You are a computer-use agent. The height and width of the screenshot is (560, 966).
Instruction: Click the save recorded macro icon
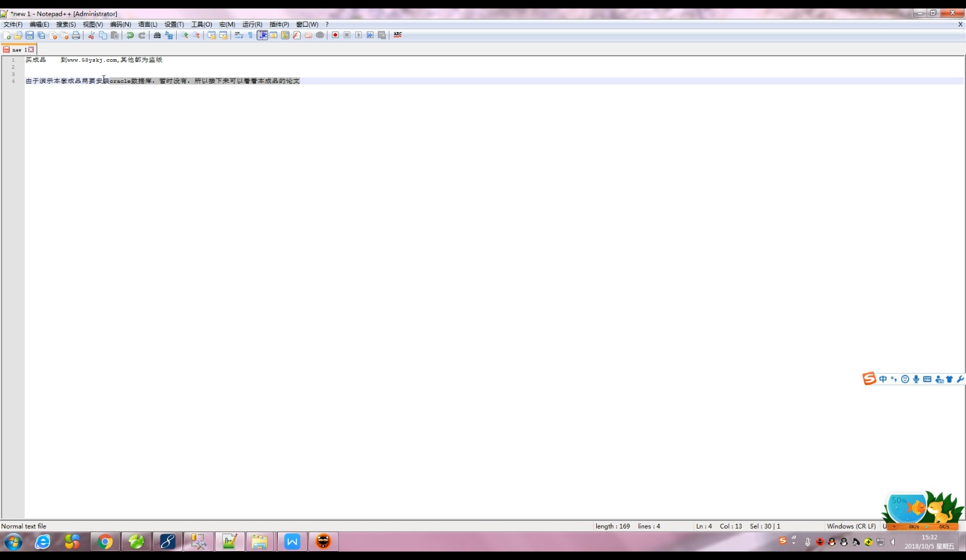[382, 35]
